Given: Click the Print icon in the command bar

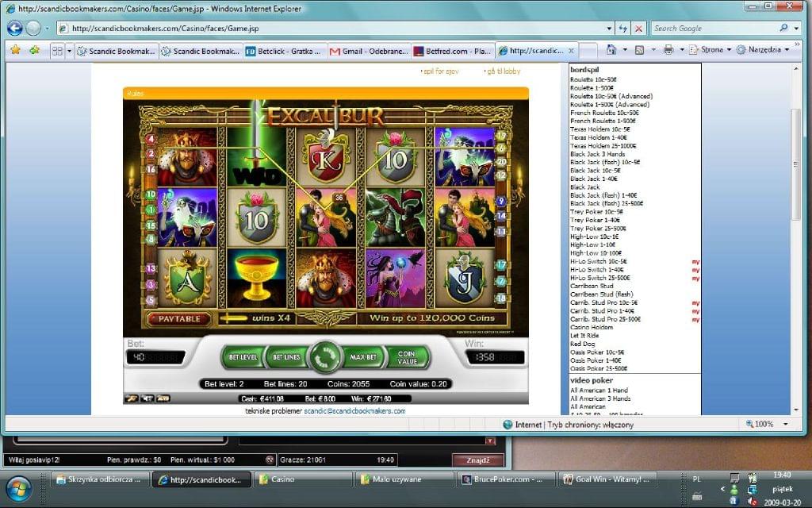Looking at the screenshot, I should coord(668,50).
